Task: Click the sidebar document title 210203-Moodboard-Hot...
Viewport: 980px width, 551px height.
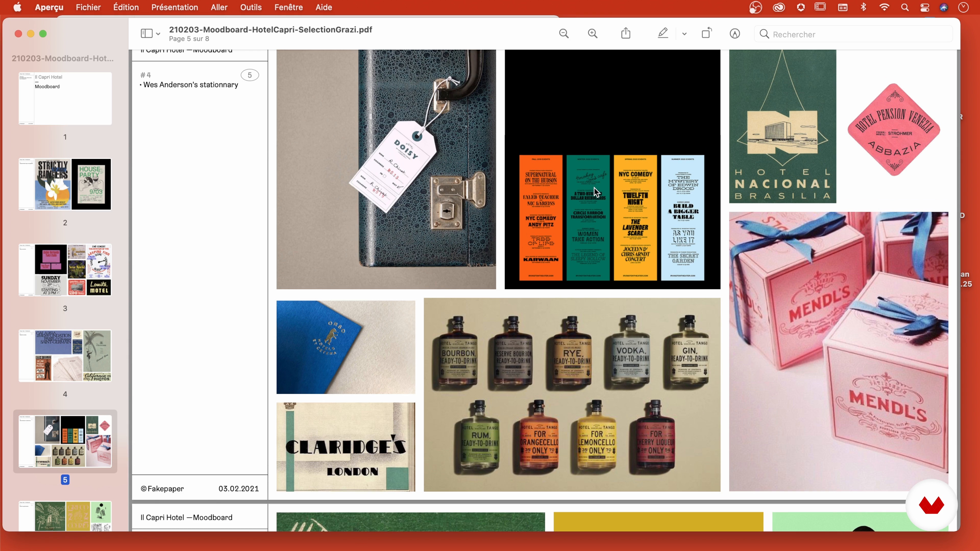Action: (x=63, y=58)
